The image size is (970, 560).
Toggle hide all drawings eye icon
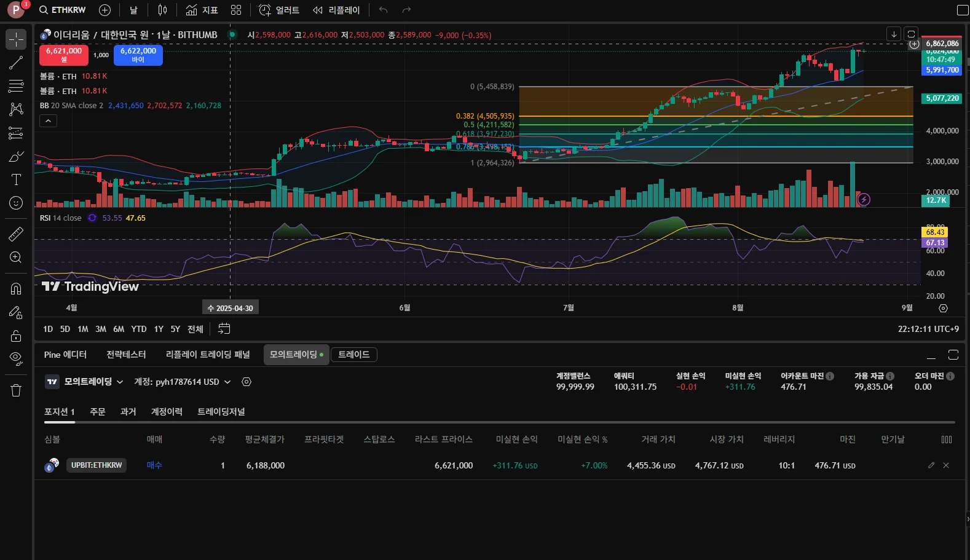[16, 358]
